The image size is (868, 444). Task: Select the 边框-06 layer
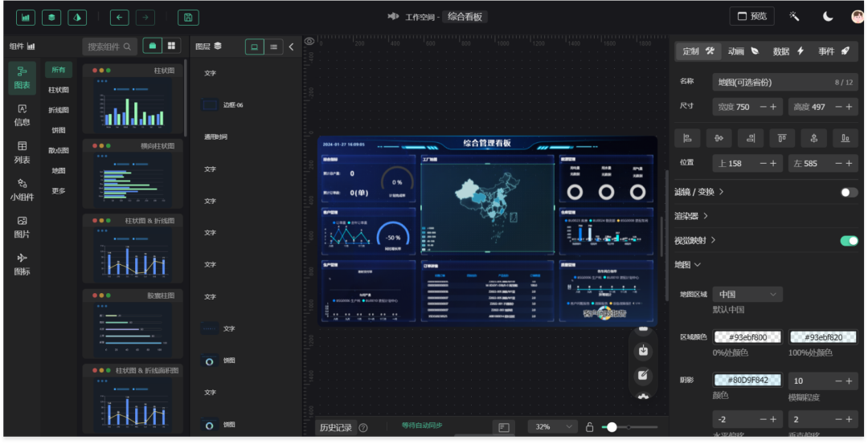click(x=247, y=104)
